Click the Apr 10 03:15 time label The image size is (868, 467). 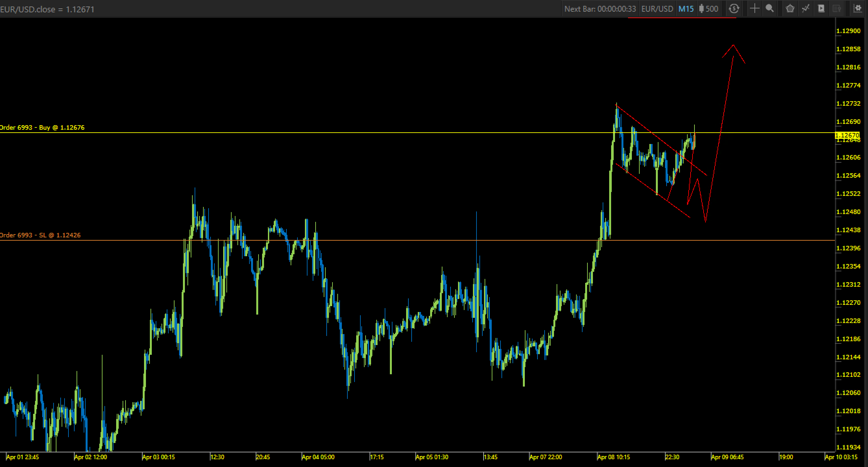pyautogui.click(x=841, y=457)
